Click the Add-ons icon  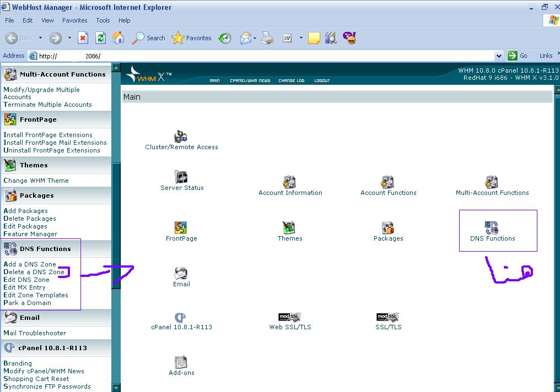[x=181, y=362]
